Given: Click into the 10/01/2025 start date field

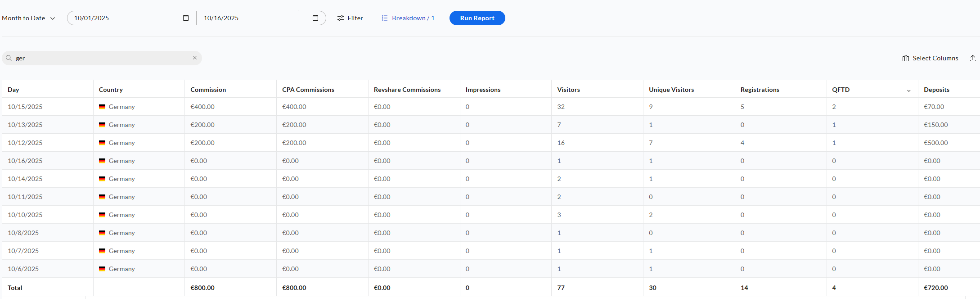Looking at the screenshot, I should (x=121, y=18).
